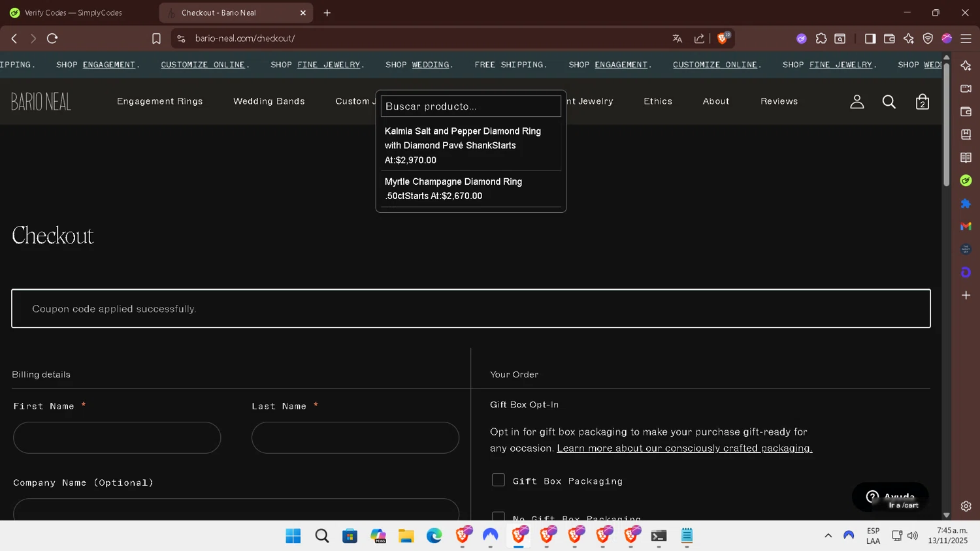Image resolution: width=980 pixels, height=551 pixels.
Task: Open the reading list in sidebar
Action: pyautogui.click(x=966, y=157)
